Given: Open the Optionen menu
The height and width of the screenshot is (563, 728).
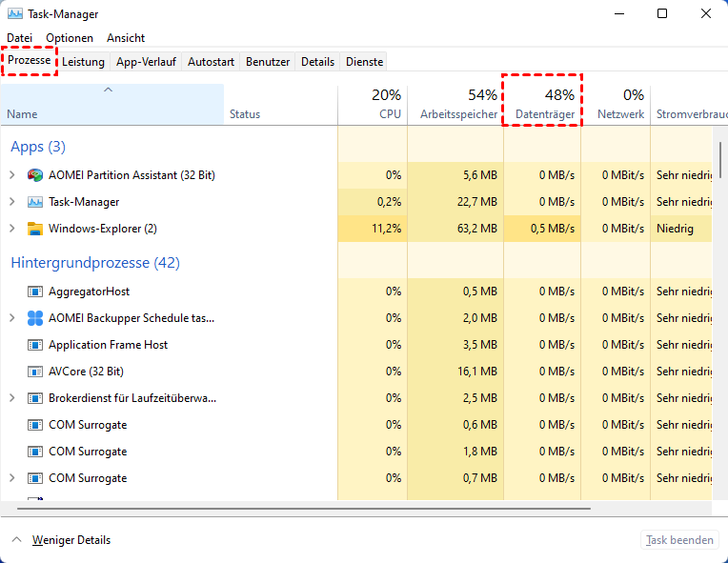Looking at the screenshot, I should 70,38.
